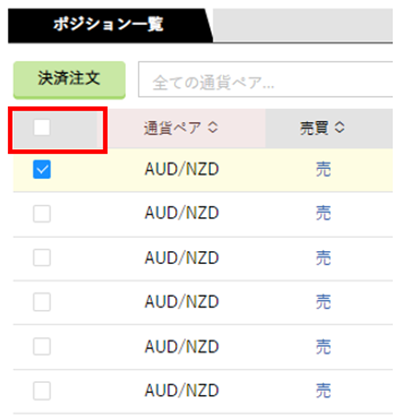Open the 全ての通貨ペア filter dropdown
This screenshot has height=420, width=403.
(x=265, y=79)
